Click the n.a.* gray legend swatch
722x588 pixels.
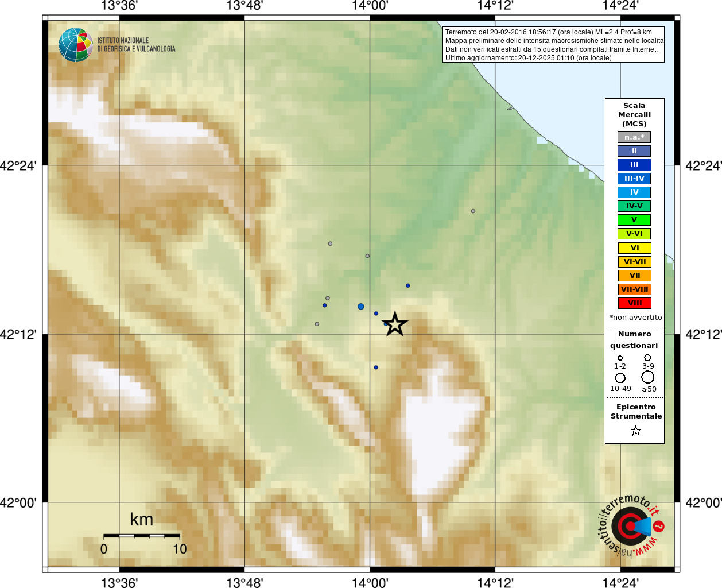(x=634, y=137)
